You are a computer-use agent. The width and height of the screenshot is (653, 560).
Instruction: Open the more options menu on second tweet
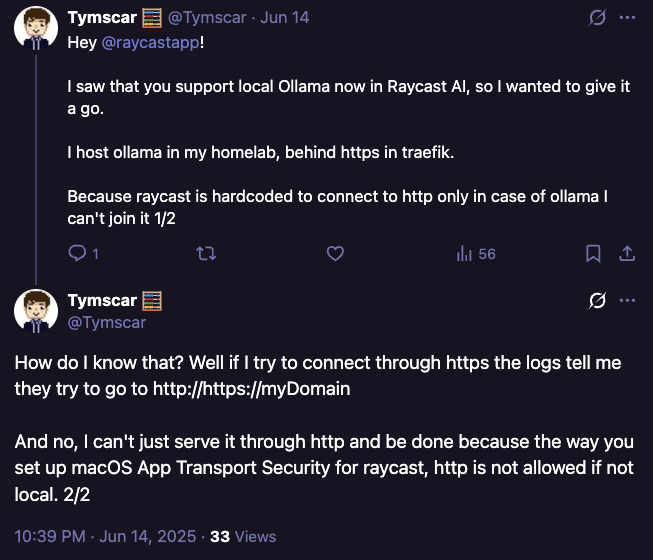(x=627, y=300)
